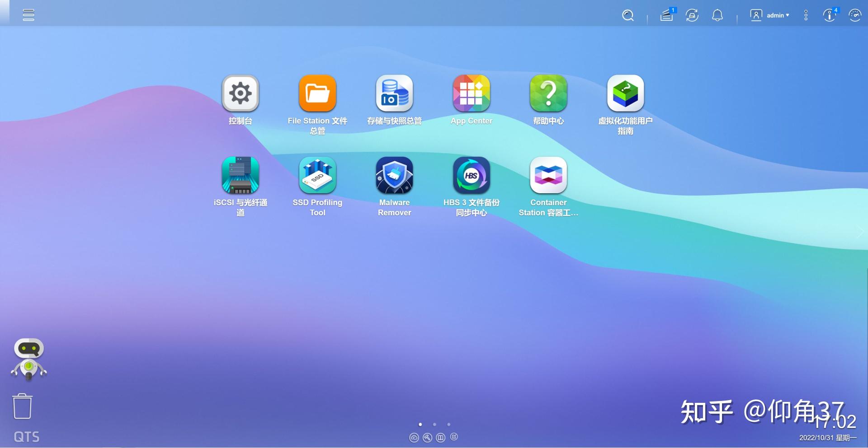Open the 控制台 control panel icon
The width and height of the screenshot is (868, 448).
click(241, 93)
